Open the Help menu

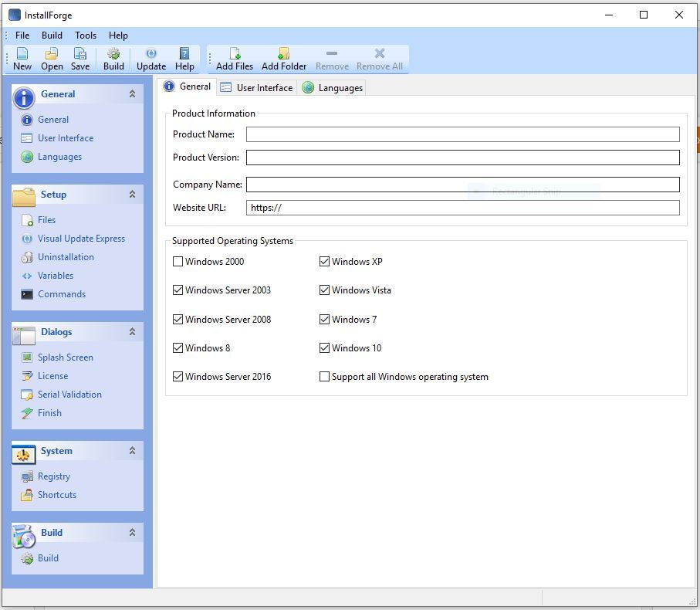point(118,36)
